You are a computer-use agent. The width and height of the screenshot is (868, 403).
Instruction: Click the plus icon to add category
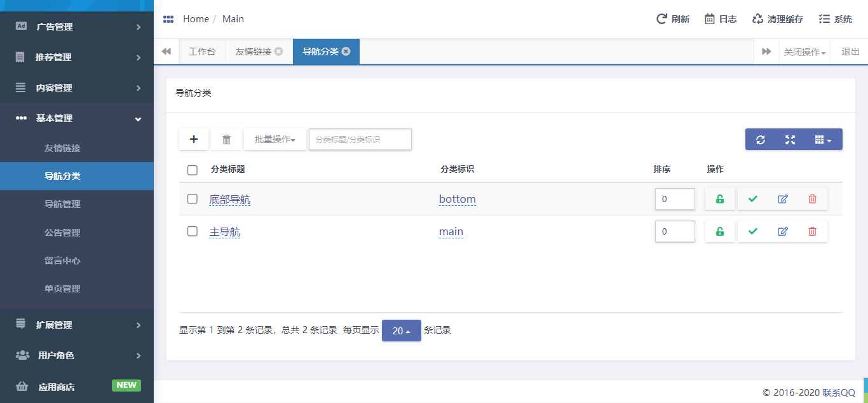point(194,139)
